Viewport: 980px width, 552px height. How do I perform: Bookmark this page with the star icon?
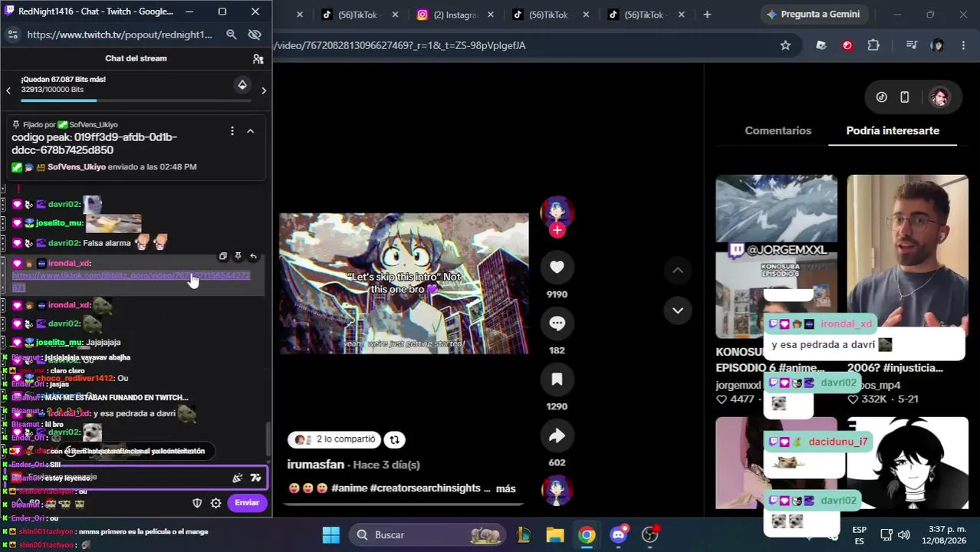(x=785, y=45)
